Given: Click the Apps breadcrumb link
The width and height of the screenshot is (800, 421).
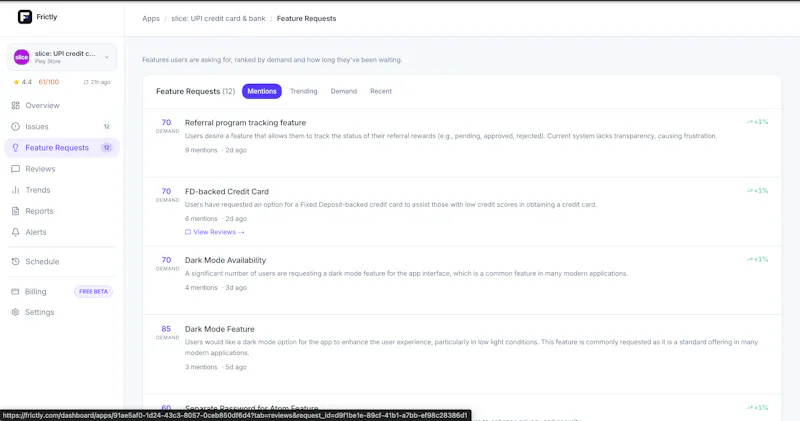Looking at the screenshot, I should (151, 19).
